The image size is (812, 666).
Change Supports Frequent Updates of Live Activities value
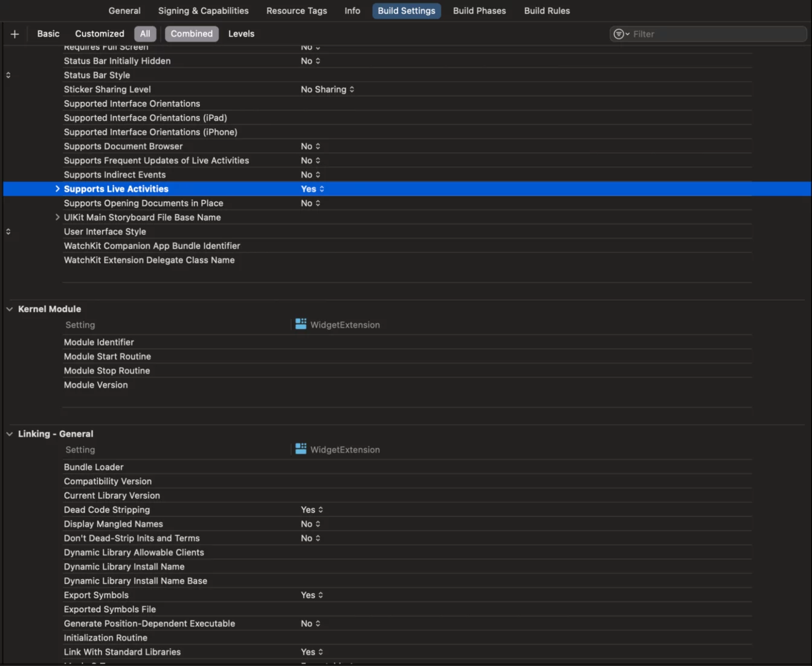[x=311, y=160]
